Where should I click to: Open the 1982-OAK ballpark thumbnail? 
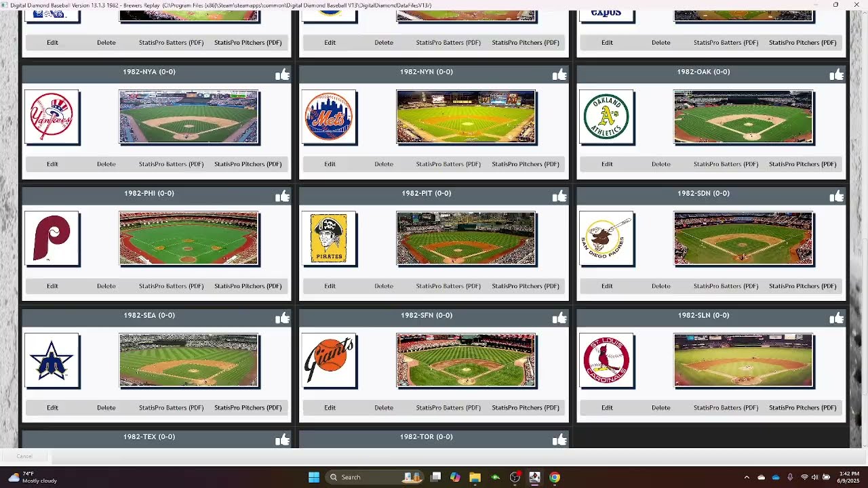point(743,117)
